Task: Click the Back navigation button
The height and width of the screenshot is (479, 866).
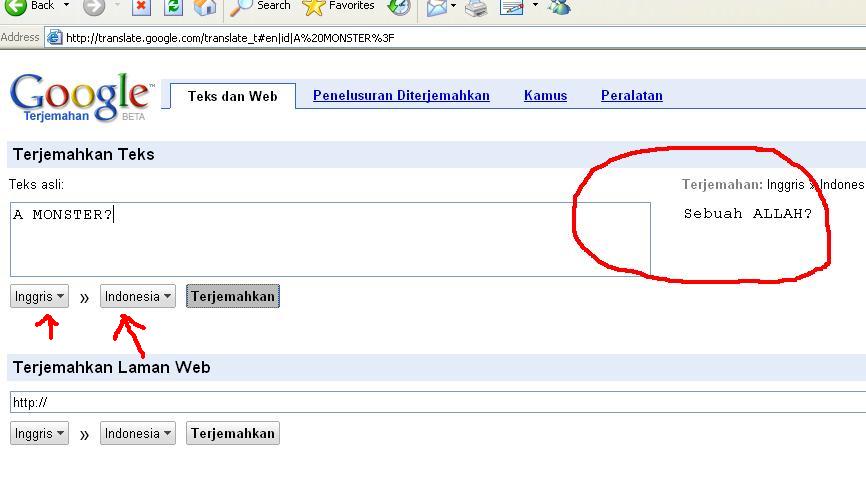Action: (30, 6)
